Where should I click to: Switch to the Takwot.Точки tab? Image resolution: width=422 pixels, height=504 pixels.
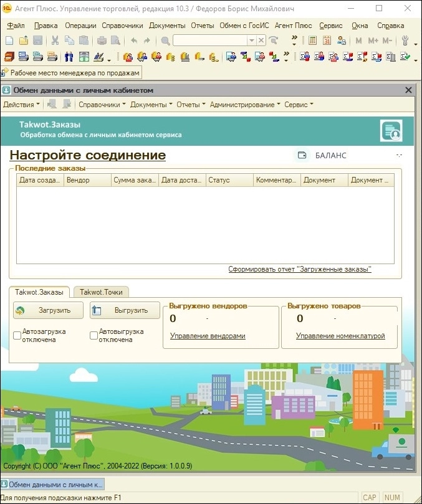pyautogui.click(x=101, y=292)
